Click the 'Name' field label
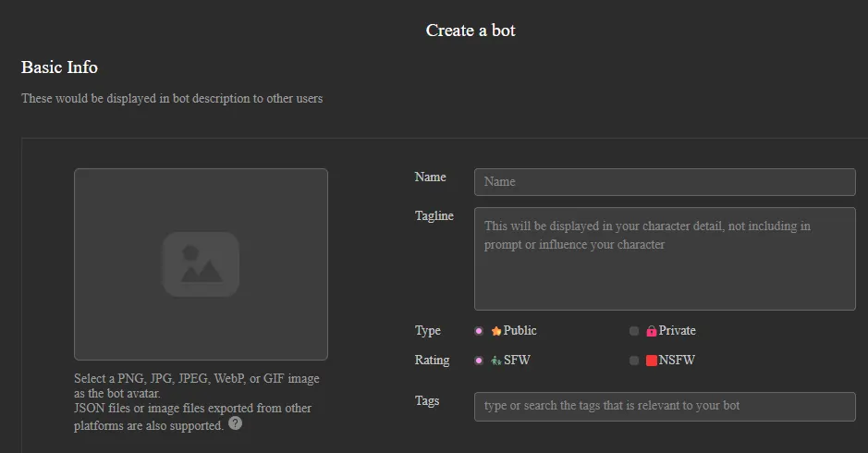 coord(430,177)
